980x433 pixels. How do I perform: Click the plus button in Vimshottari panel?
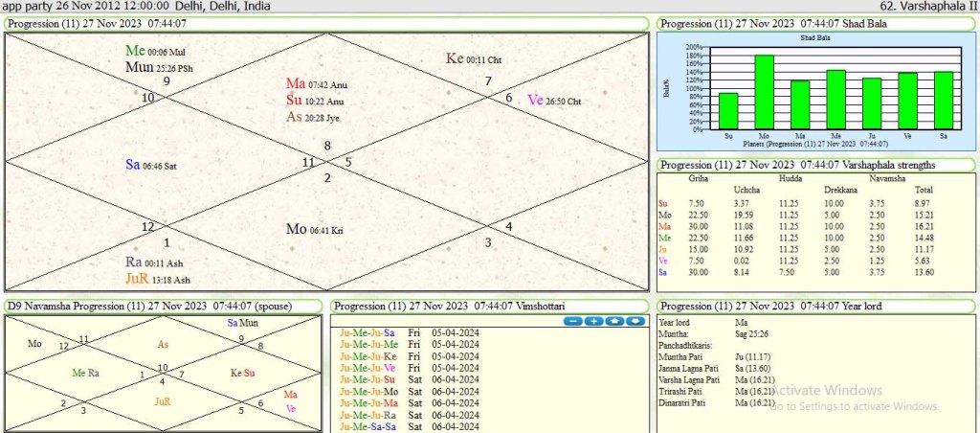[x=593, y=320]
